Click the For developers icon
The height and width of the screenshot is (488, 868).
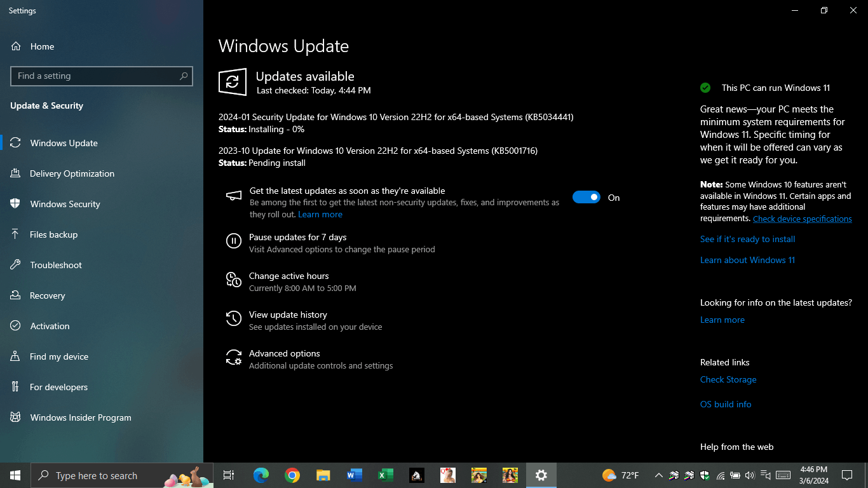click(x=16, y=387)
